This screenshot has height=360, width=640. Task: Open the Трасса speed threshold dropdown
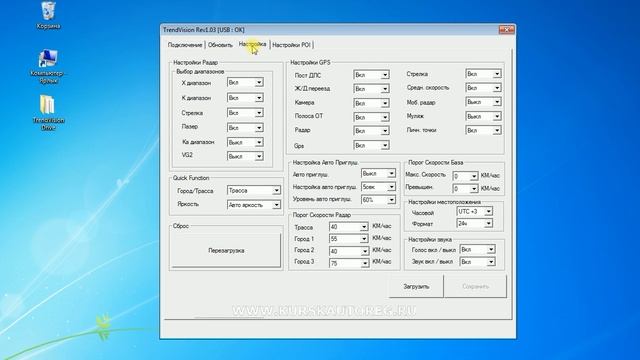pyautogui.click(x=349, y=227)
